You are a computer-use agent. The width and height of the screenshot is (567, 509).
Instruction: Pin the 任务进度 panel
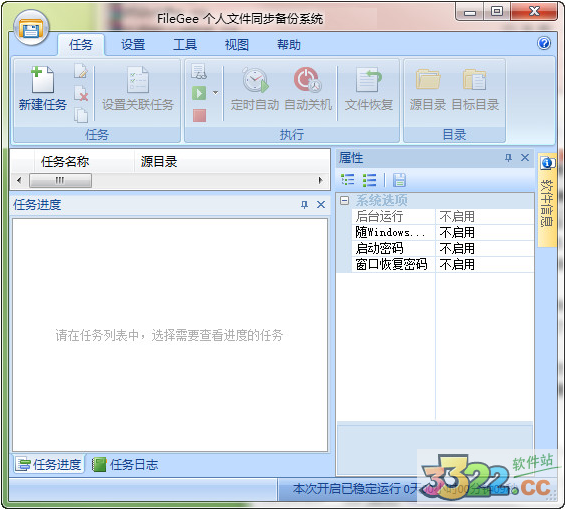coord(304,205)
